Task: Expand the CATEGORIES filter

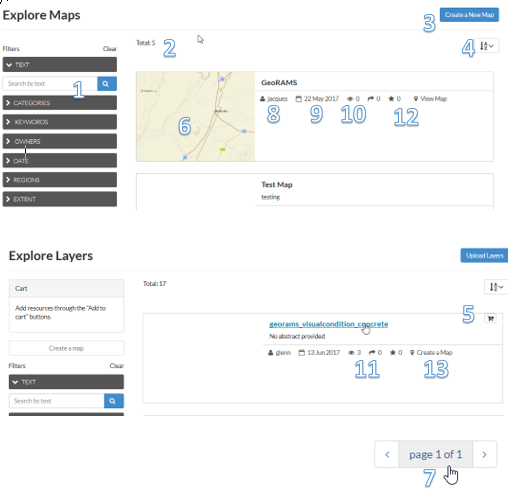Action: click(x=60, y=103)
